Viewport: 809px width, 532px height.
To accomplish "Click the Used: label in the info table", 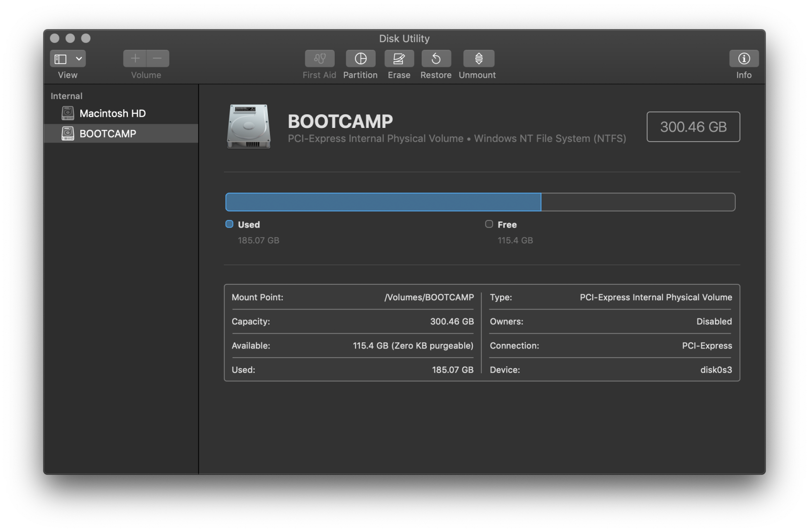I will pyautogui.click(x=243, y=370).
